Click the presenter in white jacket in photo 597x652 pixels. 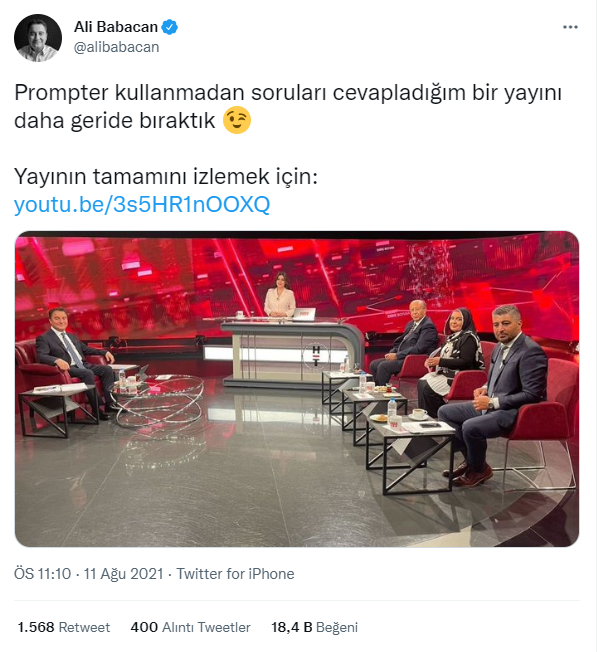[279, 295]
